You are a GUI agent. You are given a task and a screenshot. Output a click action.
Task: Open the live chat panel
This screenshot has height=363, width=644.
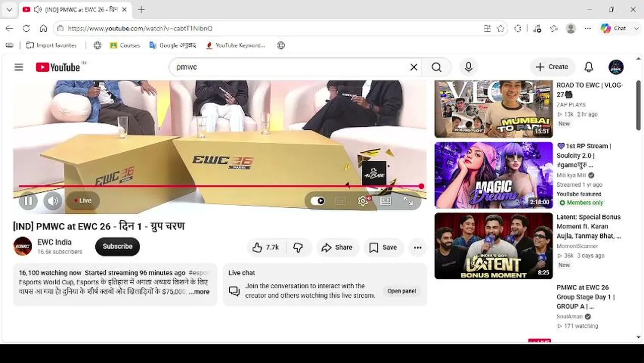(402, 291)
